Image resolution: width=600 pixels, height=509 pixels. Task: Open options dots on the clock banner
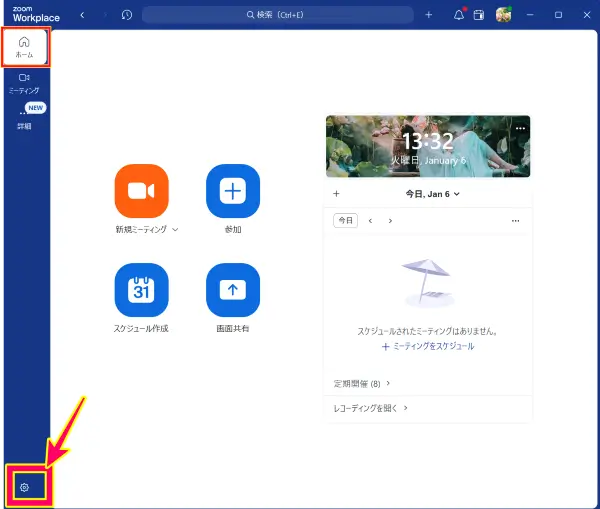coord(520,128)
